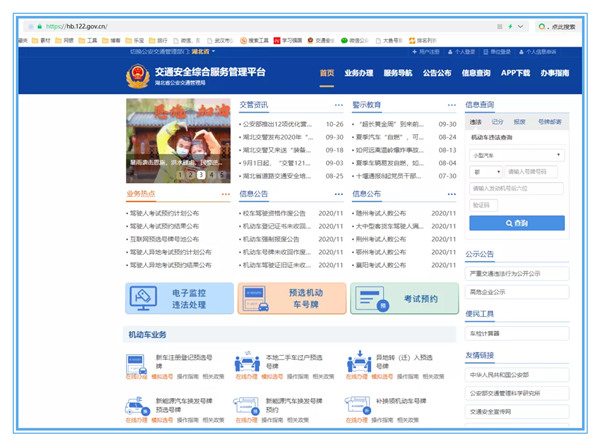Click the 补换领机动车号牌 service icon
The height and width of the screenshot is (446, 600).
point(358,405)
